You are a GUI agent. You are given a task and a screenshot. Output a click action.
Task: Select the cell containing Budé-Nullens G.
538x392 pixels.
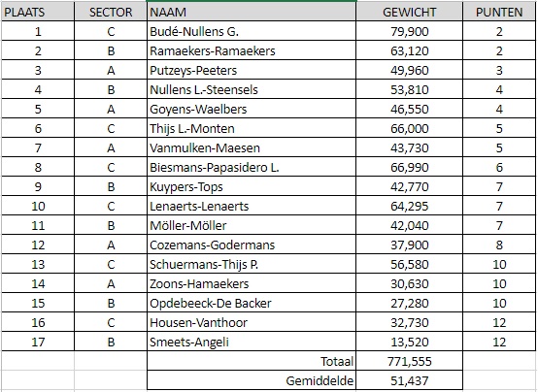point(252,31)
